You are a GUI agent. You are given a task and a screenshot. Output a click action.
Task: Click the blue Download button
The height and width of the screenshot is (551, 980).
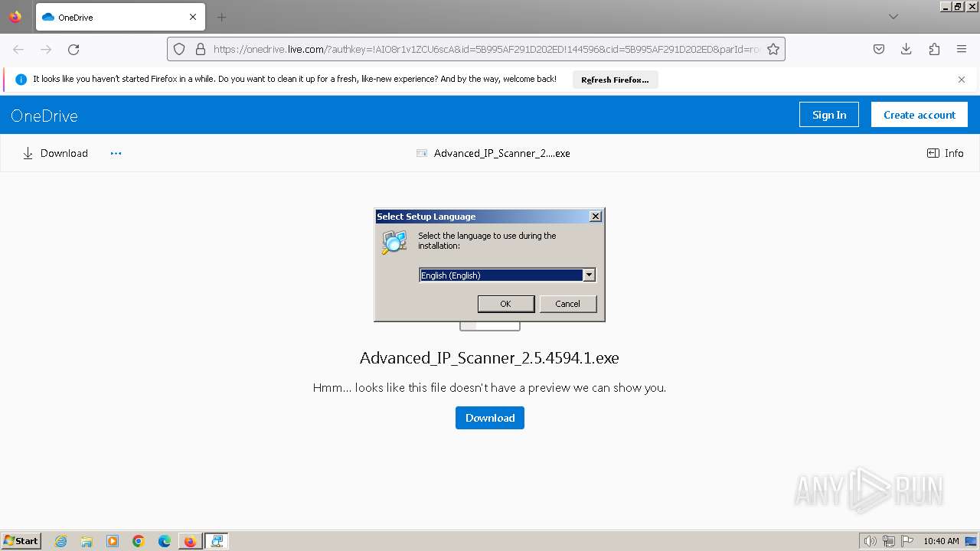(x=490, y=418)
